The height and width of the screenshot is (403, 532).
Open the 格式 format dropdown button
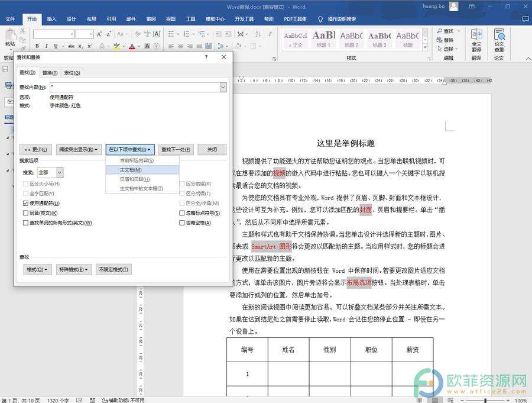(x=36, y=270)
